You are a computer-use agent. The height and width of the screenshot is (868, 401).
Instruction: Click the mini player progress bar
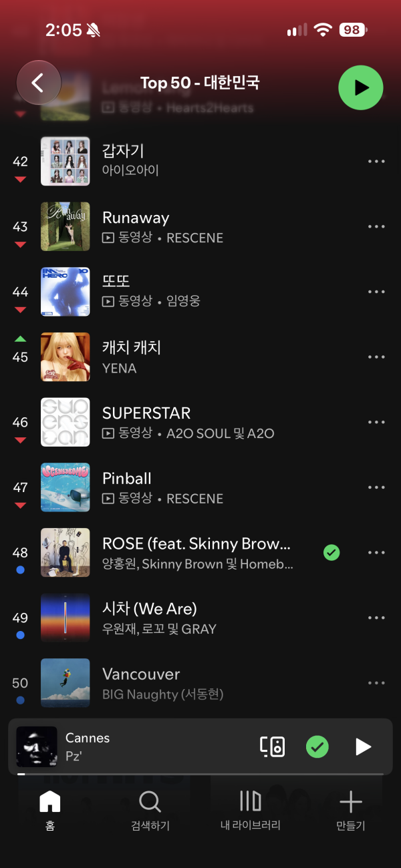200,774
